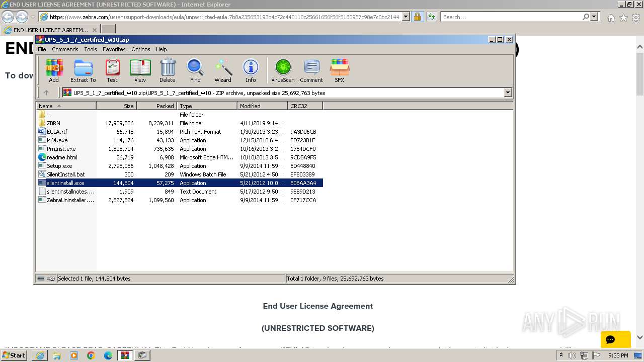Image resolution: width=644 pixels, height=362 pixels.
Task: Open Microsoft Edge from the taskbar
Action: (x=108, y=355)
